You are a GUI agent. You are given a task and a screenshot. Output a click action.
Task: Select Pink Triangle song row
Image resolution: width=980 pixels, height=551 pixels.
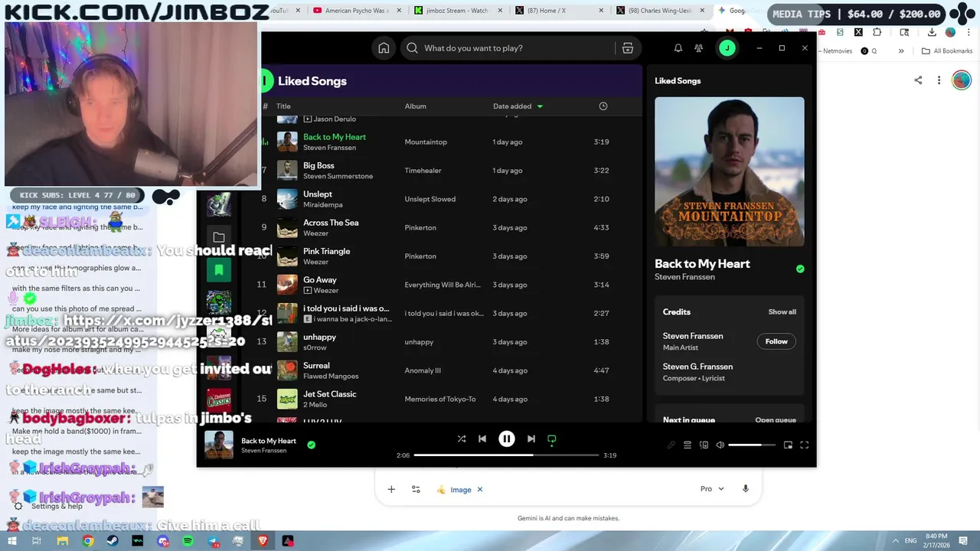tap(450, 256)
